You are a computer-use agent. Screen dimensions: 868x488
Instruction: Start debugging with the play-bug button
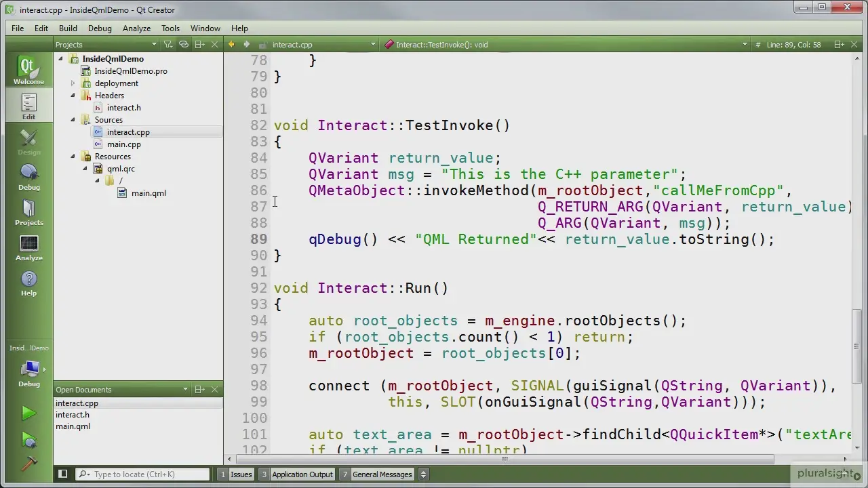(x=28, y=441)
